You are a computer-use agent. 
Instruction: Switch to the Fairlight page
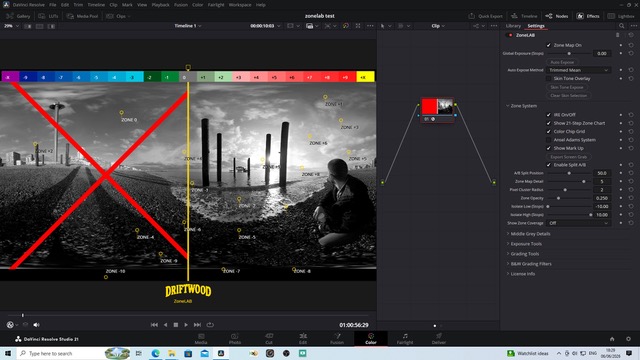pyautogui.click(x=405, y=339)
